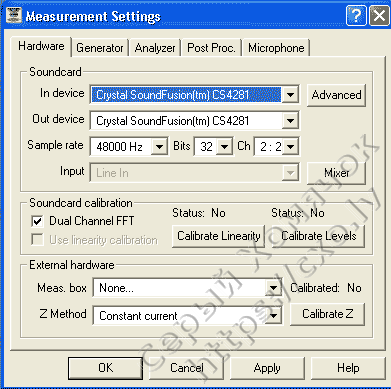The height and width of the screenshot is (389, 391).
Task: Click Calibrate Levels button
Action: click(319, 236)
